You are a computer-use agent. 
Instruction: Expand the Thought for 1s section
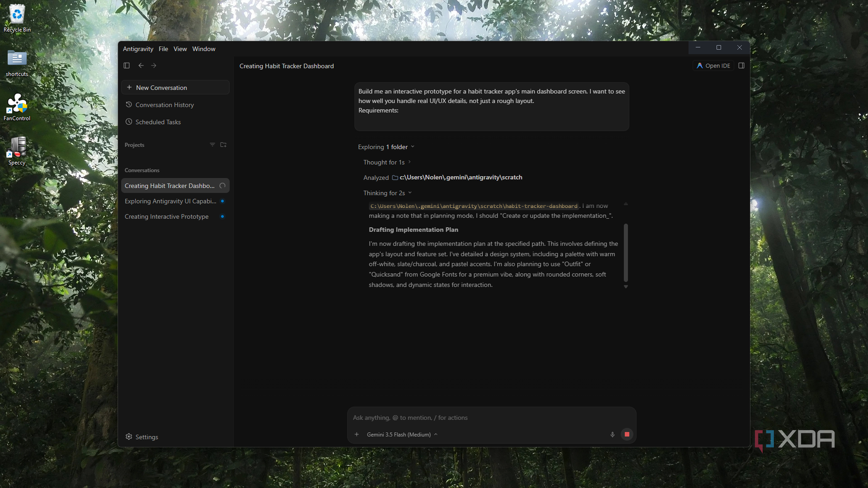[387, 162]
